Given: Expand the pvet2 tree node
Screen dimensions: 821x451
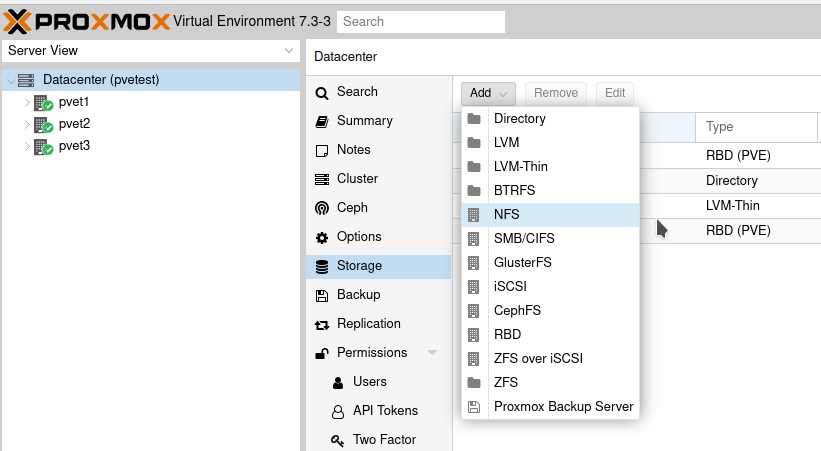Looking at the screenshot, I should (27, 124).
